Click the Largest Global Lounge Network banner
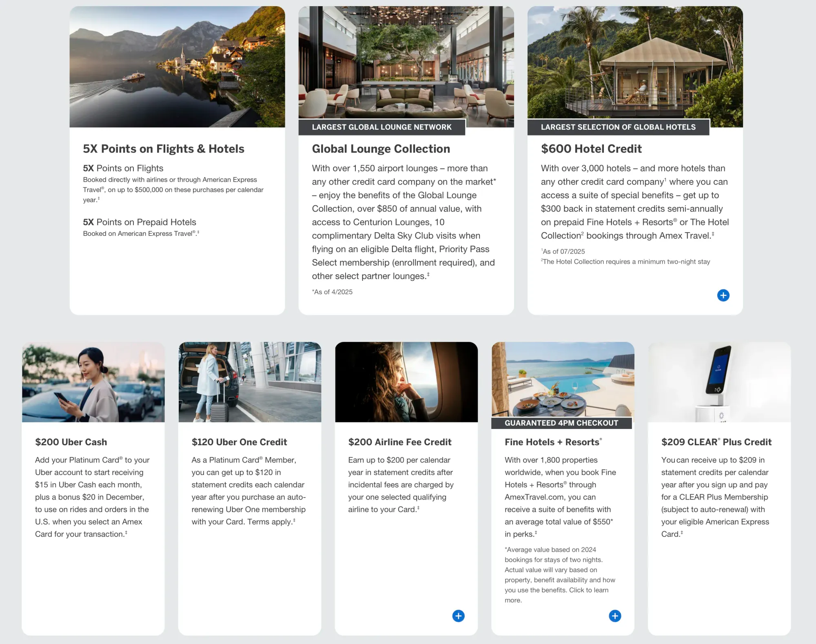Image resolution: width=816 pixels, height=644 pixels. [381, 127]
